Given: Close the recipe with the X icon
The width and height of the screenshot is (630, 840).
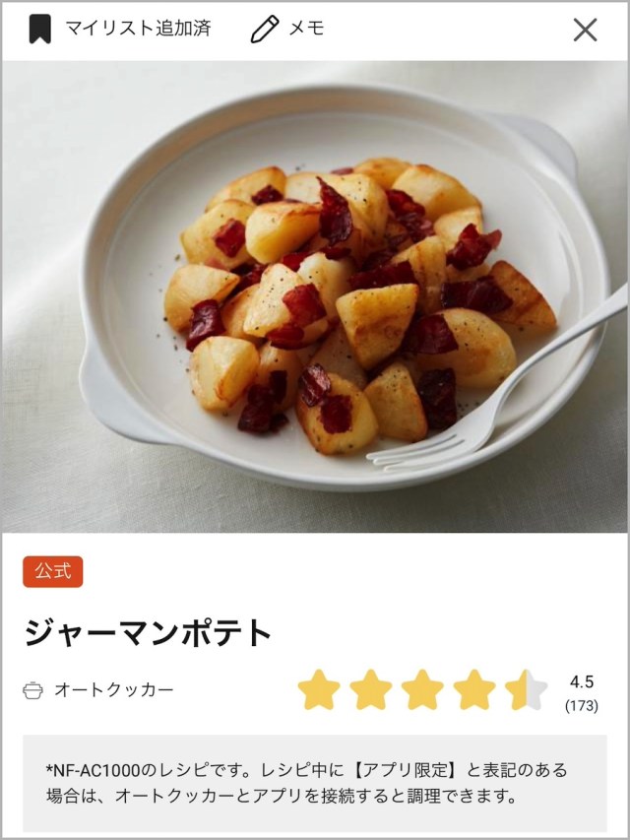Looking at the screenshot, I should [x=585, y=30].
